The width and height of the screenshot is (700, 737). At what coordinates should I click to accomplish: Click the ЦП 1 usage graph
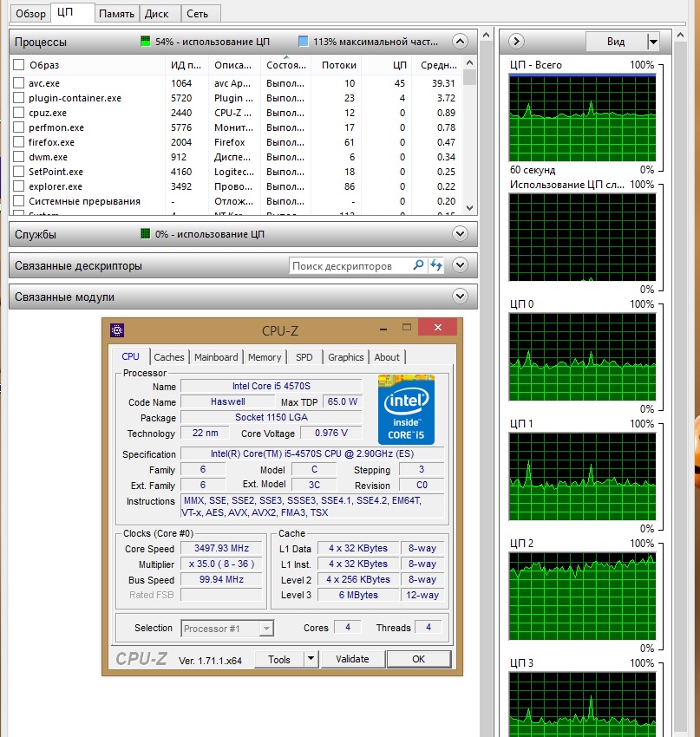click(x=583, y=476)
